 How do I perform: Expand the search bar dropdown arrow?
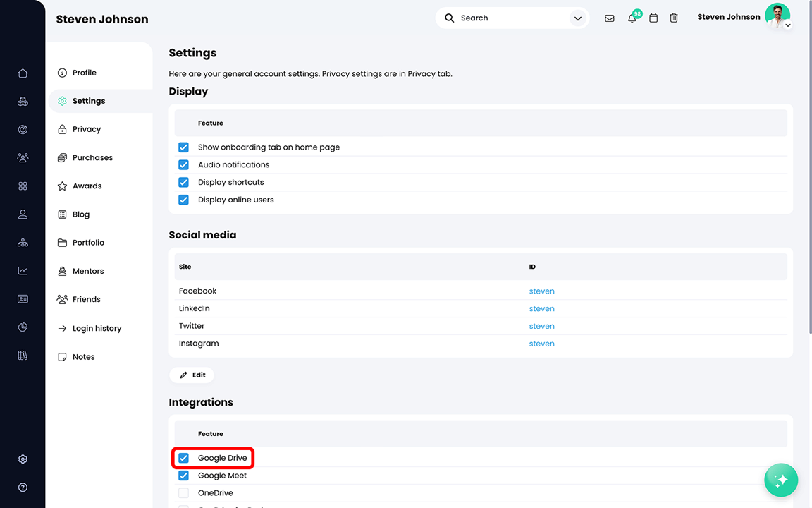577,18
